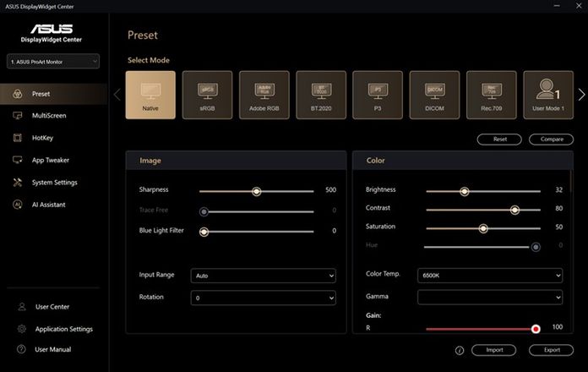Open the Color Temp. dropdown
588x372 pixels.
[x=490, y=275]
